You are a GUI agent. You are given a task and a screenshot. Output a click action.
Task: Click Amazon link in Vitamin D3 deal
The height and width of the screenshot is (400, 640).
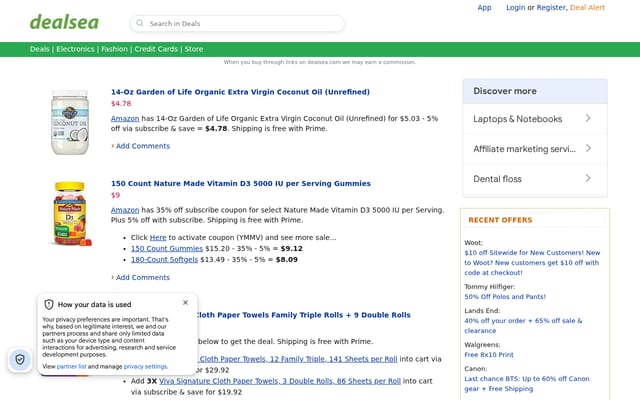[x=125, y=210]
